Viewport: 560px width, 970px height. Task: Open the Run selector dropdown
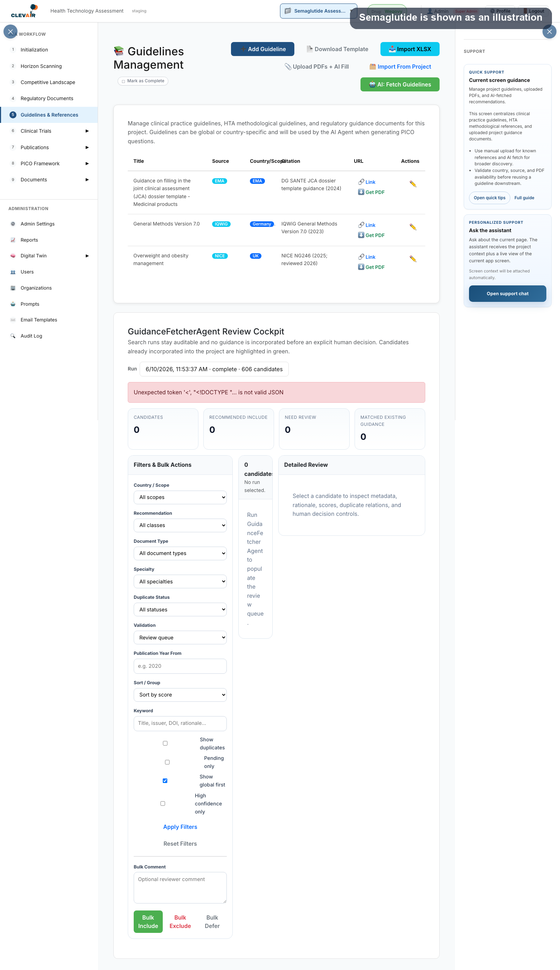[x=214, y=369]
